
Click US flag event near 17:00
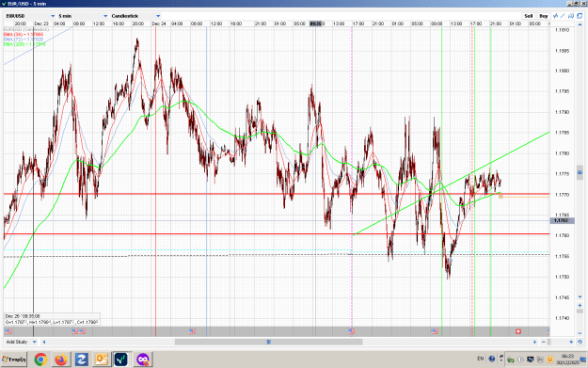tap(351, 331)
